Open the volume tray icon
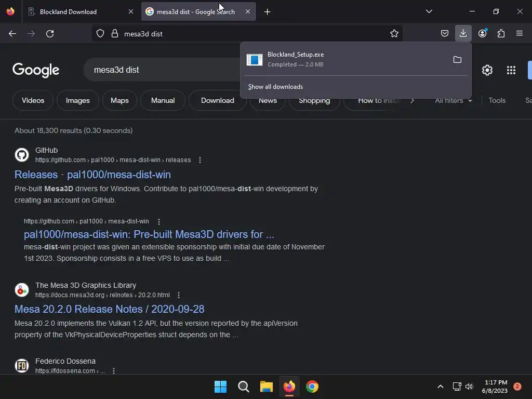Screen dimensions: 532x399 [x=469, y=387]
